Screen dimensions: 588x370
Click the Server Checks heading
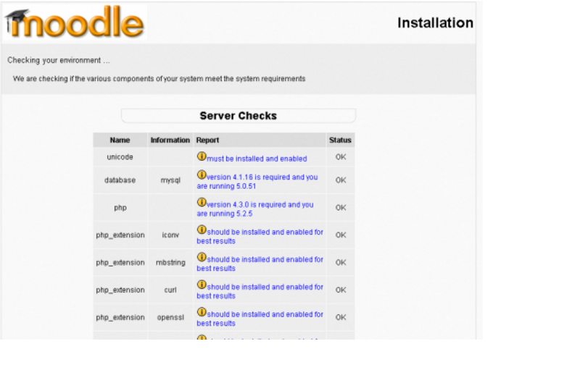click(x=238, y=116)
